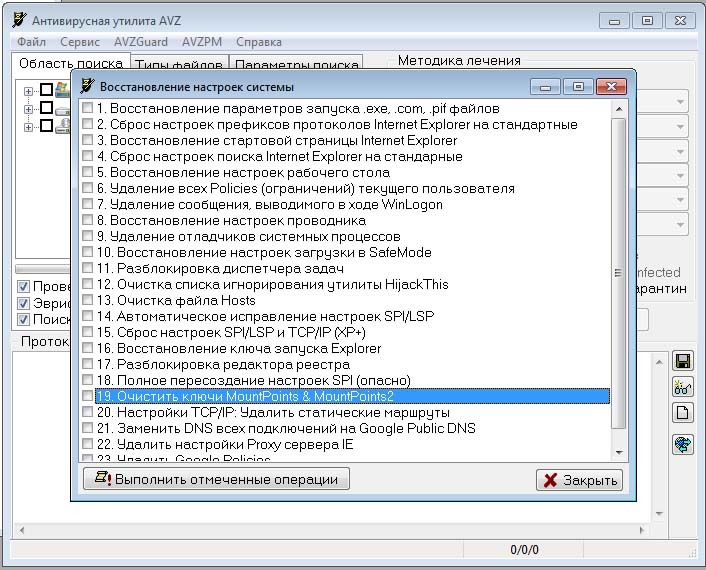This screenshot has width=706, height=570.
Task: Uncheck the Поиск checkbox in main window
Action: tap(23, 319)
